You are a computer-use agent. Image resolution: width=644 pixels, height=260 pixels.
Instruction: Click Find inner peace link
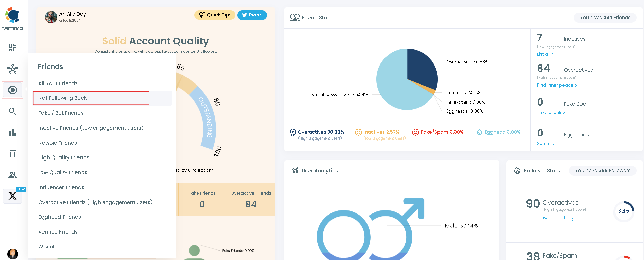pos(557,85)
